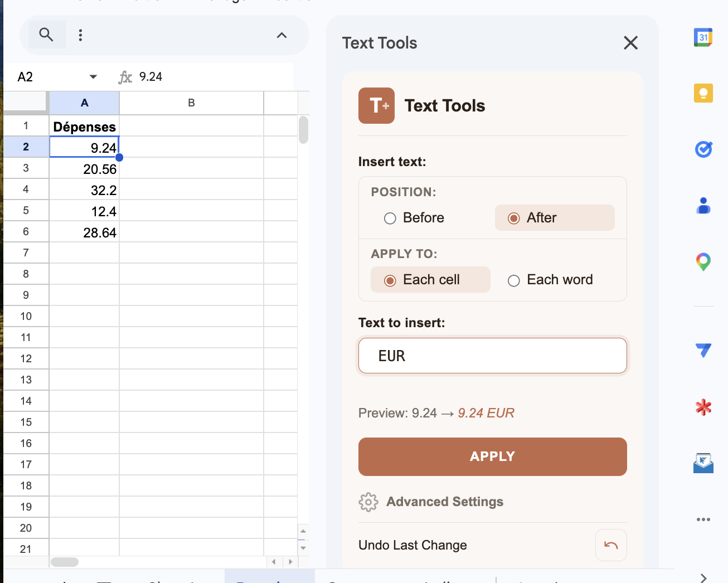Collapse the toolbar with the chevron
The width and height of the screenshot is (728, 583).
[282, 35]
